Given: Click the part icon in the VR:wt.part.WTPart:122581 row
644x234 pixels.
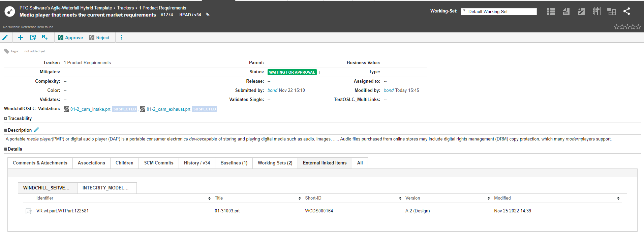Looking at the screenshot, I should click(x=29, y=211).
